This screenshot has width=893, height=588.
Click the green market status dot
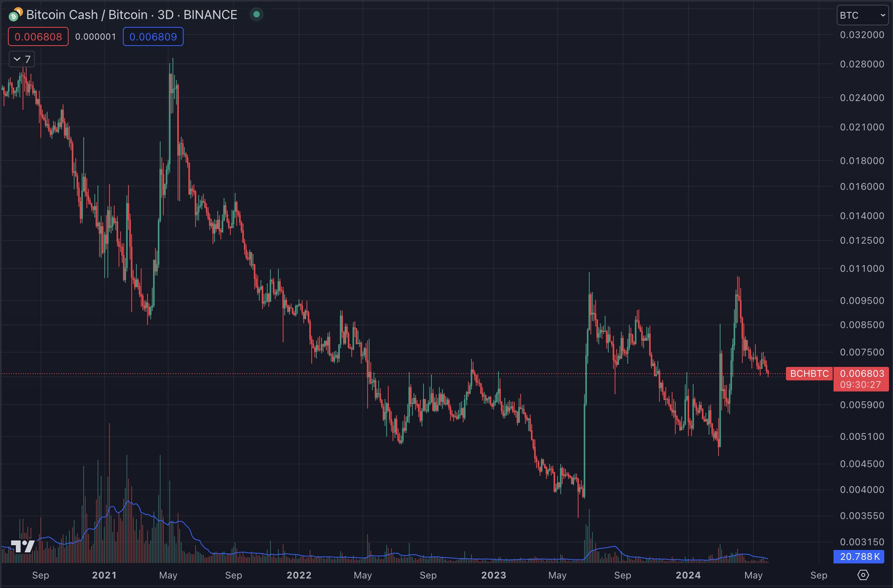point(257,15)
